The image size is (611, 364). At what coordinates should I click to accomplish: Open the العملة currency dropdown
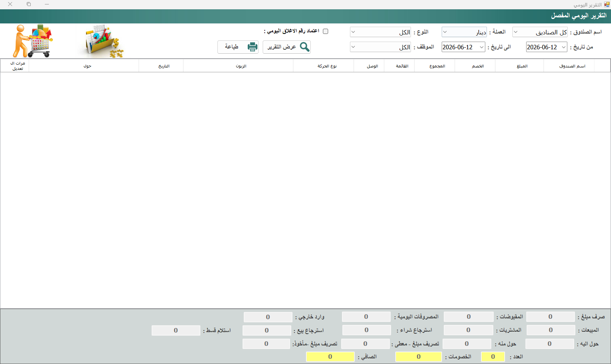pos(464,32)
